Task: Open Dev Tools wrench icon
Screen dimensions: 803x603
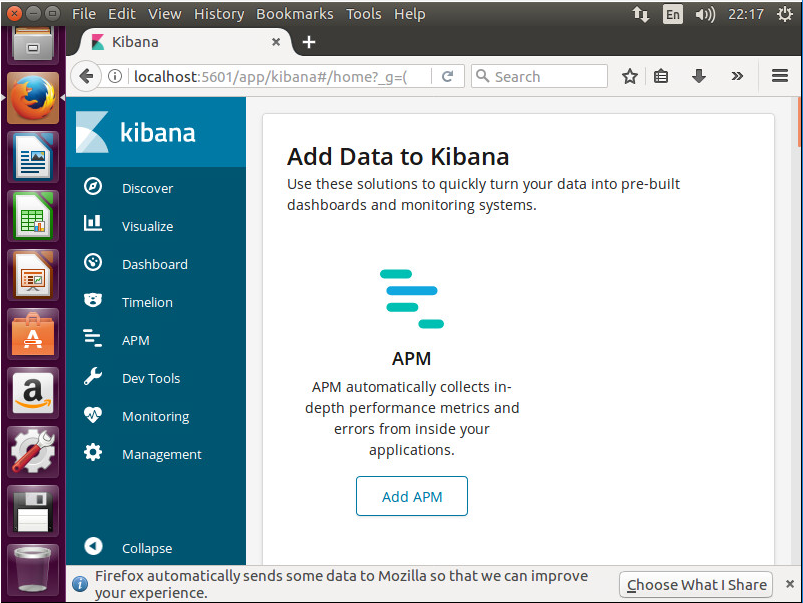Action: (93, 377)
